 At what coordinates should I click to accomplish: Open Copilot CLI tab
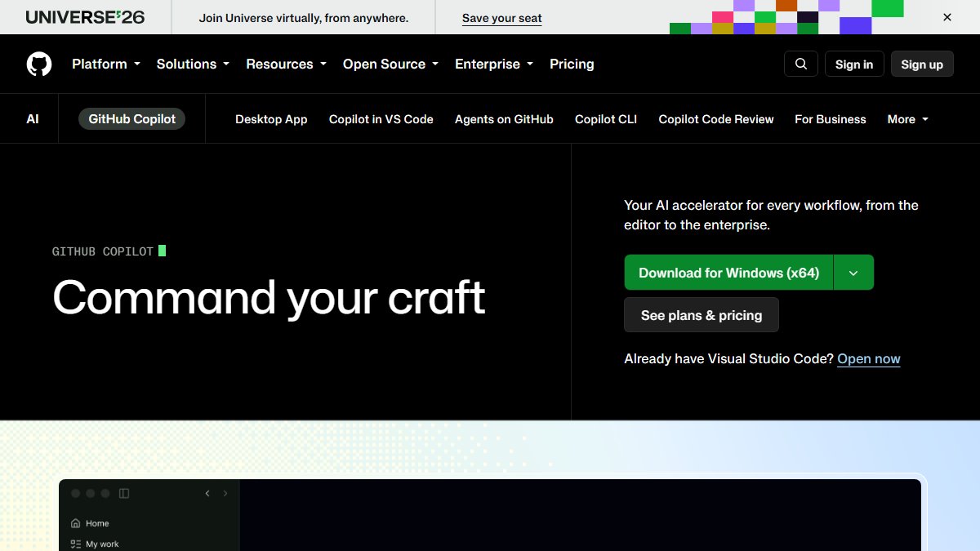[x=606, y=119]
